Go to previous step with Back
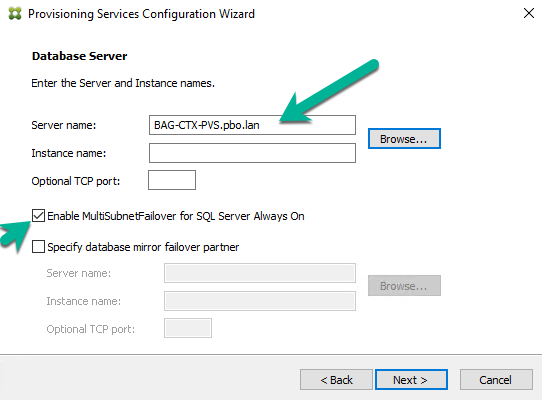Image resolution: width=542 pixels, height=400 pixels. pos(336,380)
